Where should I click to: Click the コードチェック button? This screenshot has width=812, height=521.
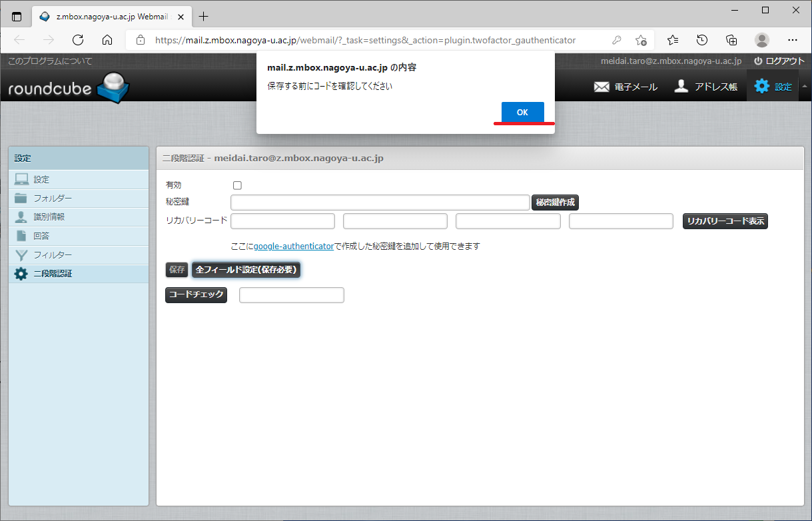(196, 295)
